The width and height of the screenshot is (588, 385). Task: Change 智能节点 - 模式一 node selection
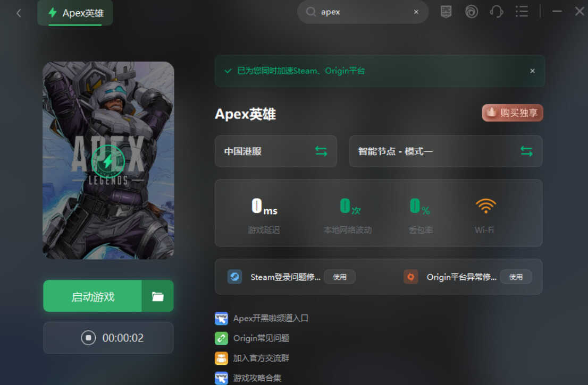pyautogui.click(x=446, y=151)
